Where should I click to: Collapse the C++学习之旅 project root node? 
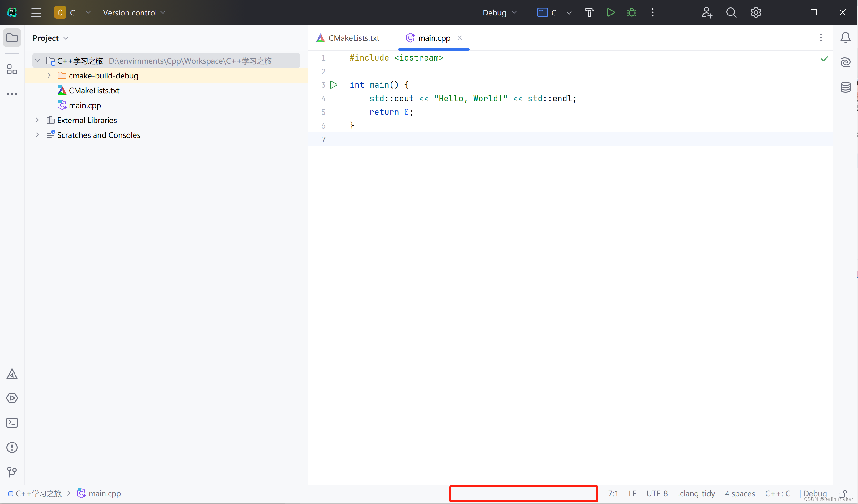(37, 61)
